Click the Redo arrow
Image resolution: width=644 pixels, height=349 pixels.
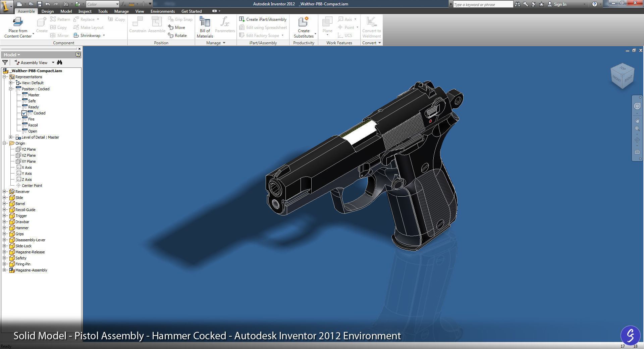pos(56,4)
